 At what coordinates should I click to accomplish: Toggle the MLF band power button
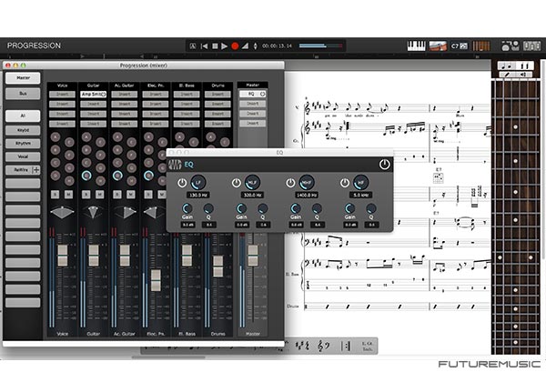[237, 183]
